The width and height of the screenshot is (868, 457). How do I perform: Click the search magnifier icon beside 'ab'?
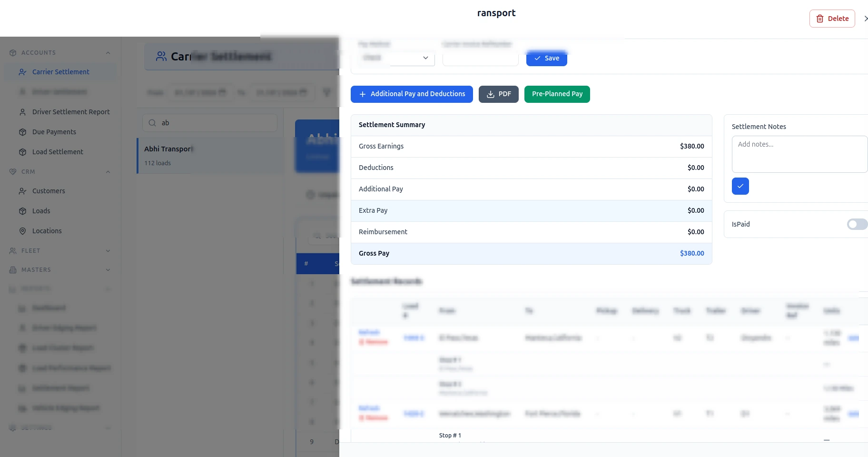tap(152, 123)
